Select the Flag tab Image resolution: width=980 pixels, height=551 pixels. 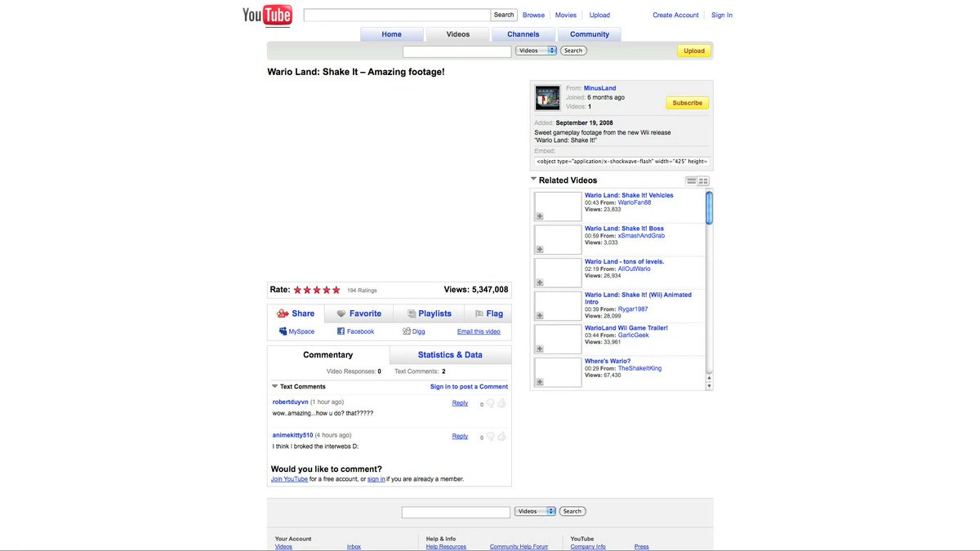488,313
